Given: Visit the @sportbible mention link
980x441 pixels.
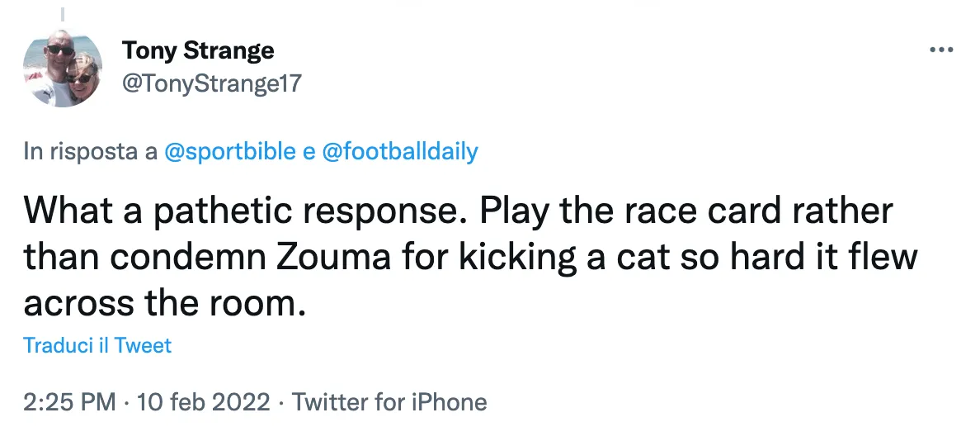Looking at the screenshot, I should coord(230,151).
